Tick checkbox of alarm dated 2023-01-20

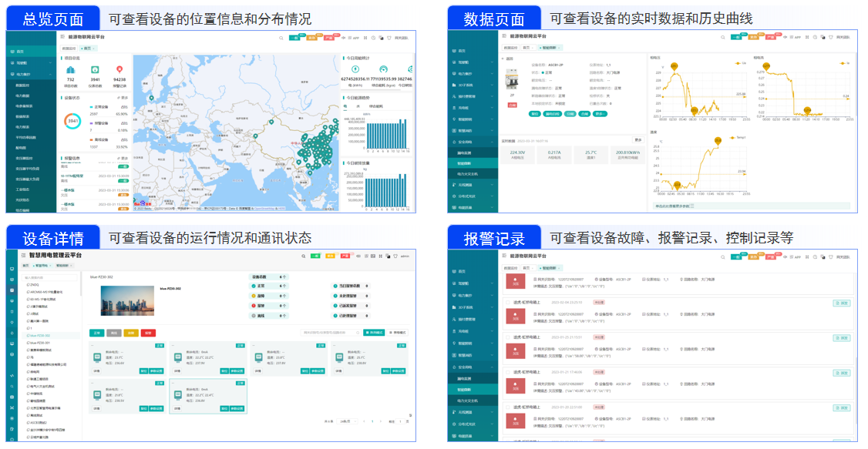508,407
